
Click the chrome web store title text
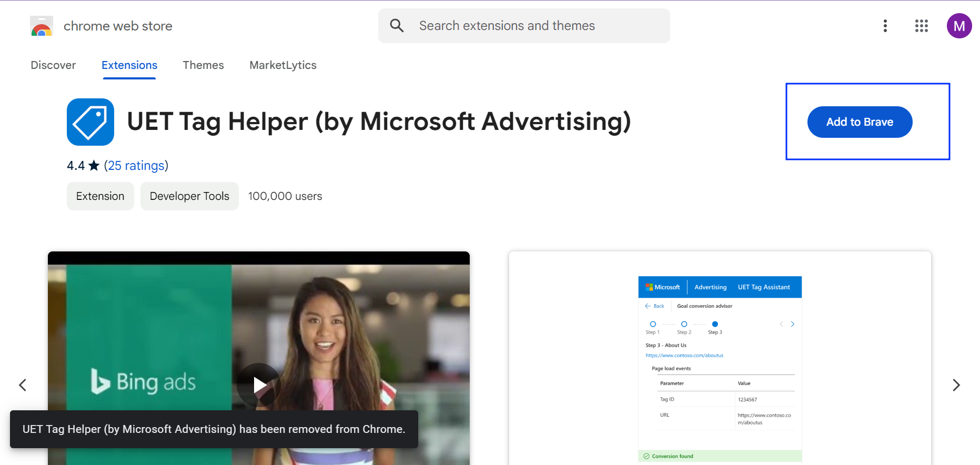118,26
